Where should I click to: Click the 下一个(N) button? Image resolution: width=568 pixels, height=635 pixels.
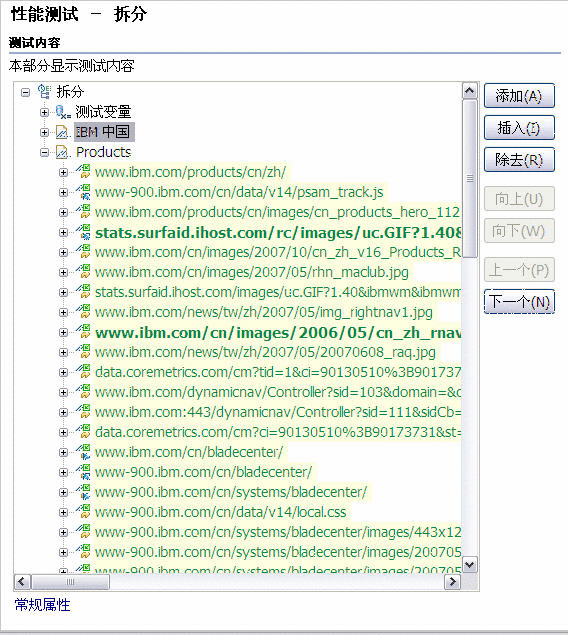tap(519, 302)
